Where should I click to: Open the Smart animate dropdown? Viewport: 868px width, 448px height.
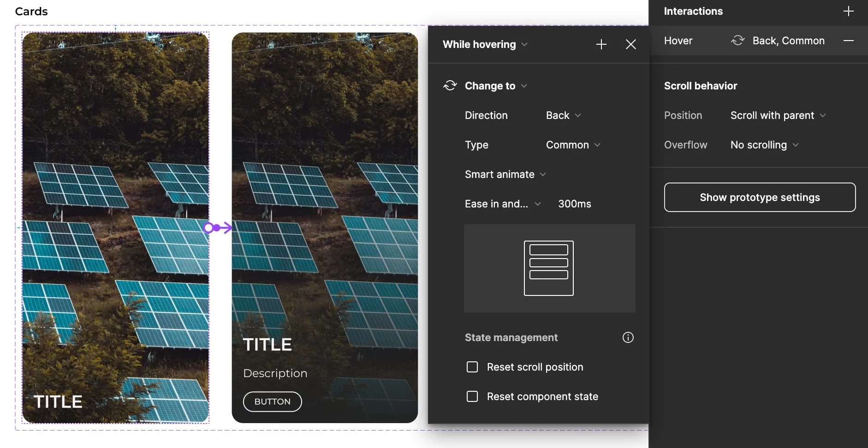pos(505,174)
